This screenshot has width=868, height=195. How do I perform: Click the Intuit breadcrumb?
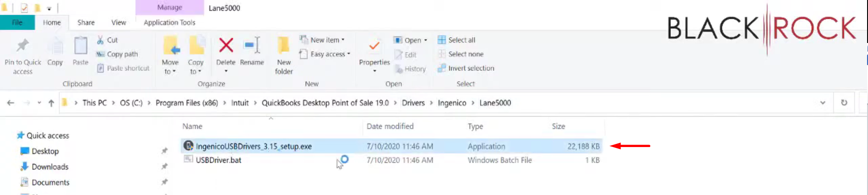click(240, 103)
